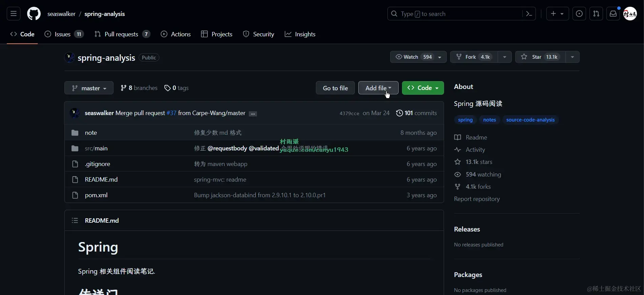Open the README.md file in file list

coord(101,180)
